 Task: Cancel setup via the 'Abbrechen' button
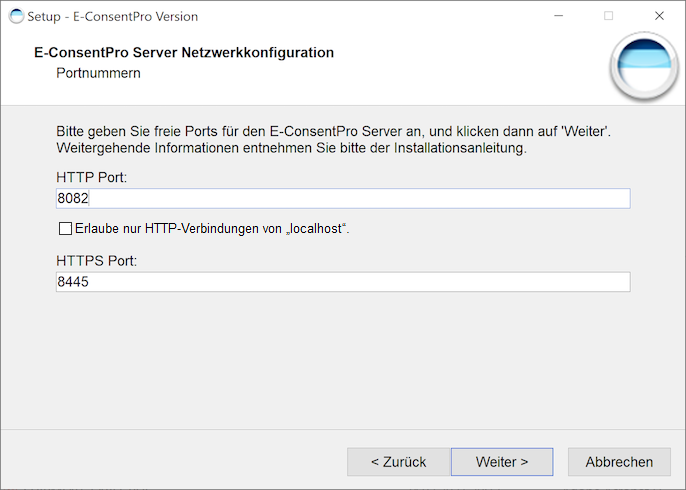tap(619, 462)
